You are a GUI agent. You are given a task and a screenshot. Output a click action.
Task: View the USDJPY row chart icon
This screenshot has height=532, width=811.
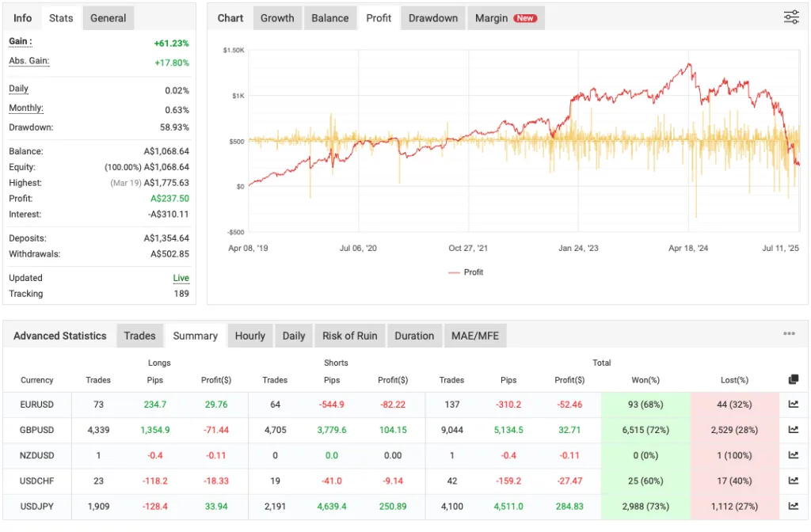[x=793, y=506]
